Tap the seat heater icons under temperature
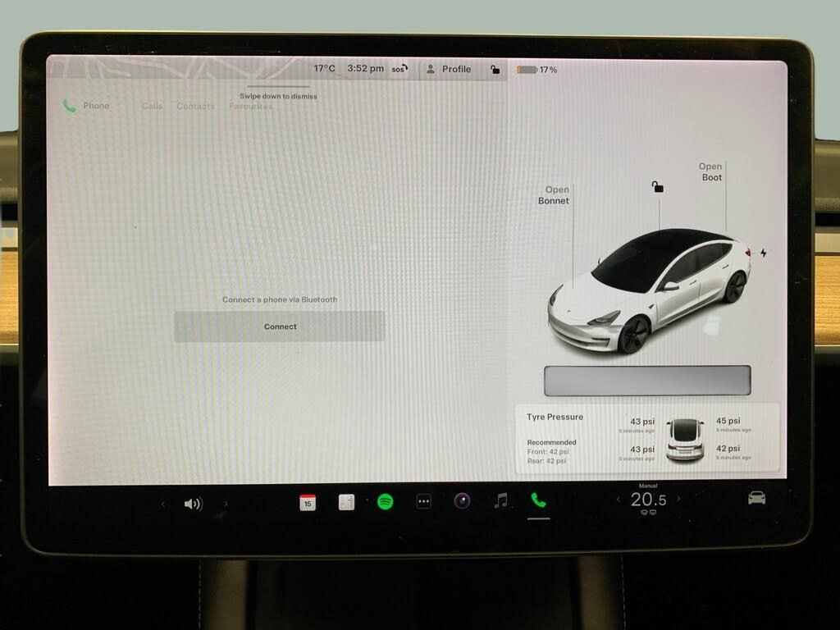The height and width of the screenshot is (630, 840). click(648, 513)
